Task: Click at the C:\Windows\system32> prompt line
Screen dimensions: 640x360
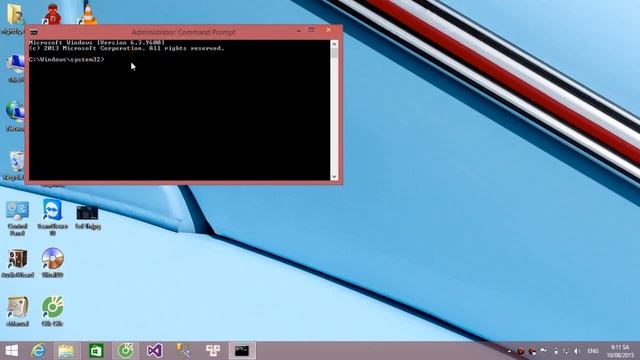Action: tap(67, 60)
